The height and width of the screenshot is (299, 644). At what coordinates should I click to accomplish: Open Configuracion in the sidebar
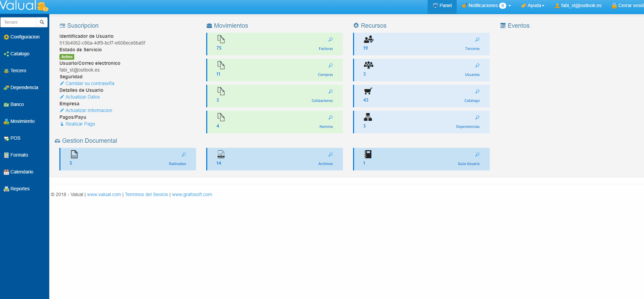click(x=25, y=37)
